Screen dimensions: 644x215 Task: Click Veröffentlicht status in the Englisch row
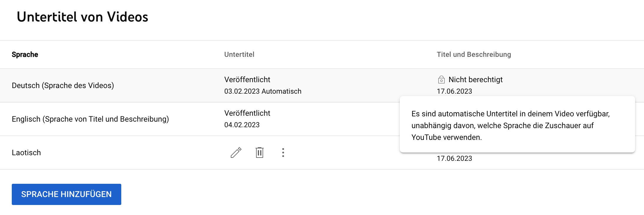(x=247, y=113)
